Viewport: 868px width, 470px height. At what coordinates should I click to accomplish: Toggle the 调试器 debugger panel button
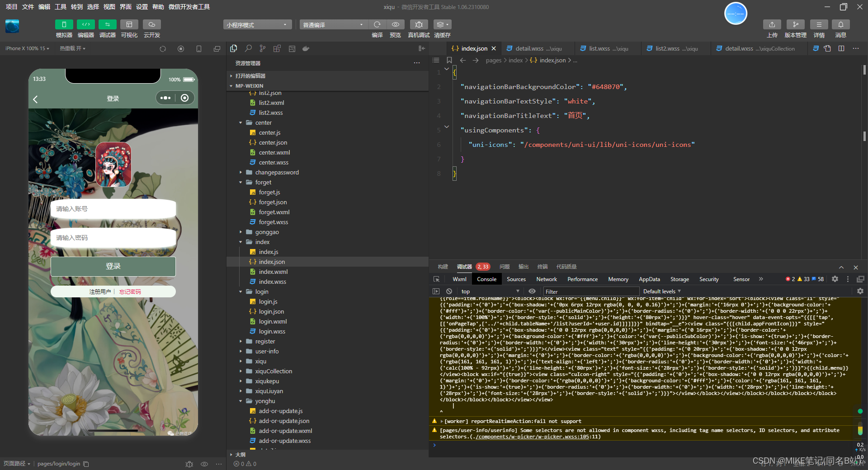click(107, 24)
